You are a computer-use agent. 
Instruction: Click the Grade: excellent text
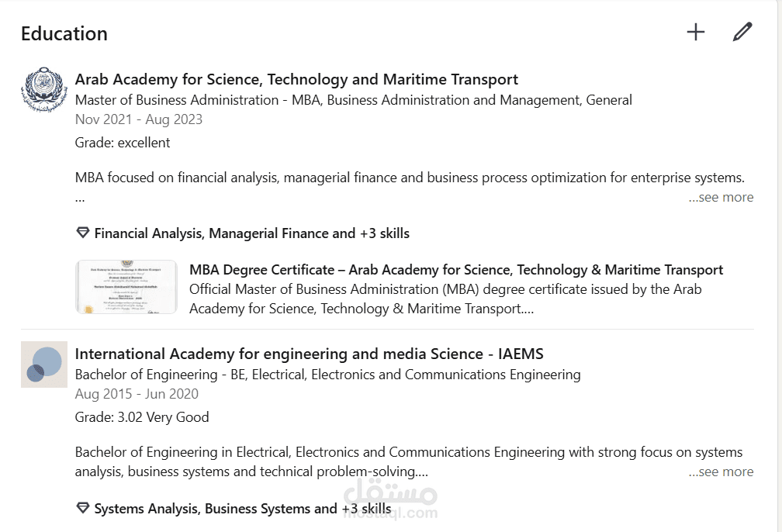pyautogui.click(x=123, y=143)
